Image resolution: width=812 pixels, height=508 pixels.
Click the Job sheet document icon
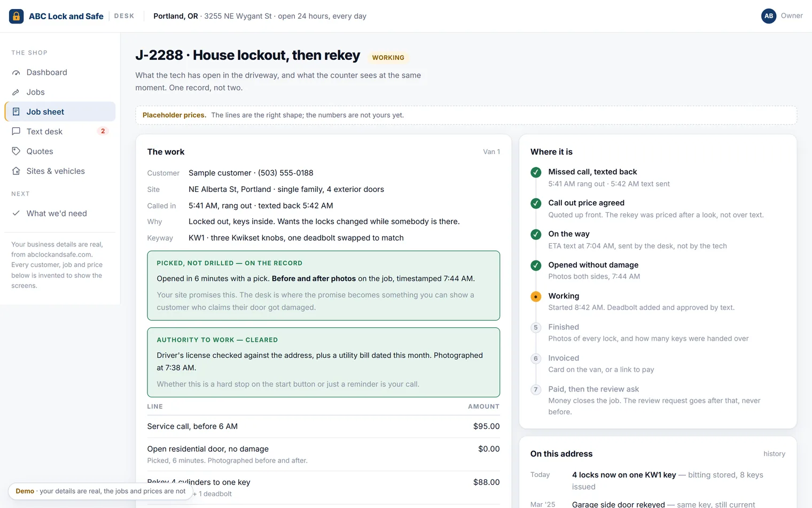16,112
